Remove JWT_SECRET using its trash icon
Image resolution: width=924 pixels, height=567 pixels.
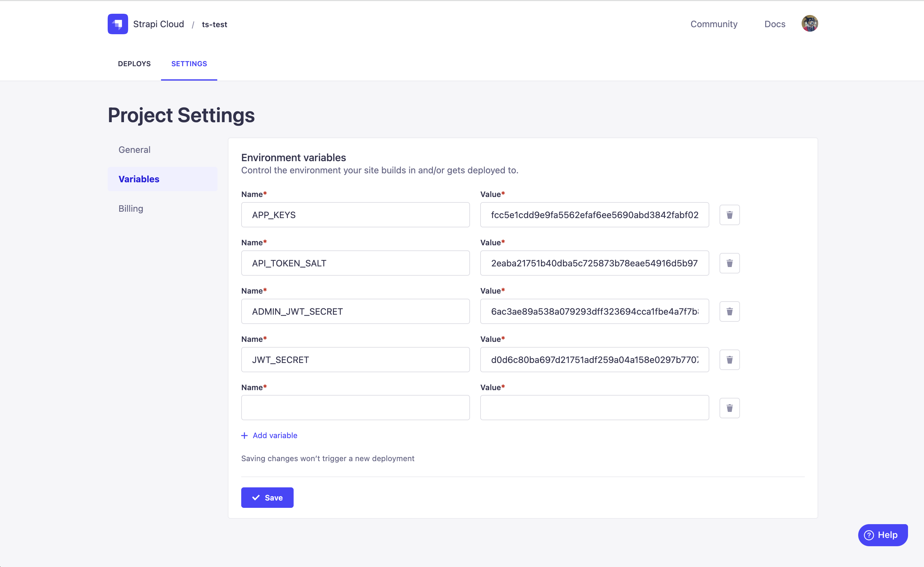pyautogui.click(x=729, y=360)
